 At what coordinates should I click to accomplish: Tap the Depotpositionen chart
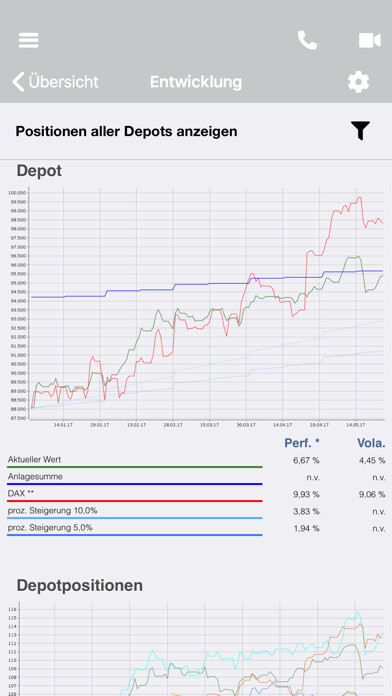[x=196, y=649]
